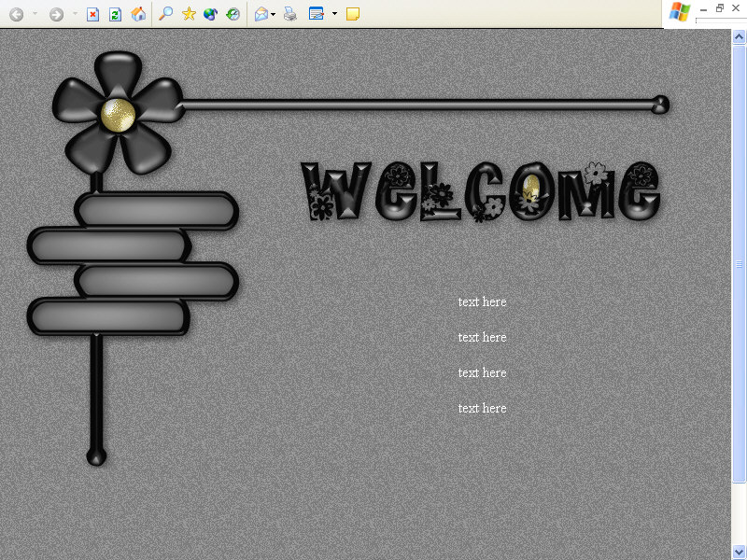Click the scrollbar up arrow
This screenshot has width=747, height=560.
coord(739,36)
